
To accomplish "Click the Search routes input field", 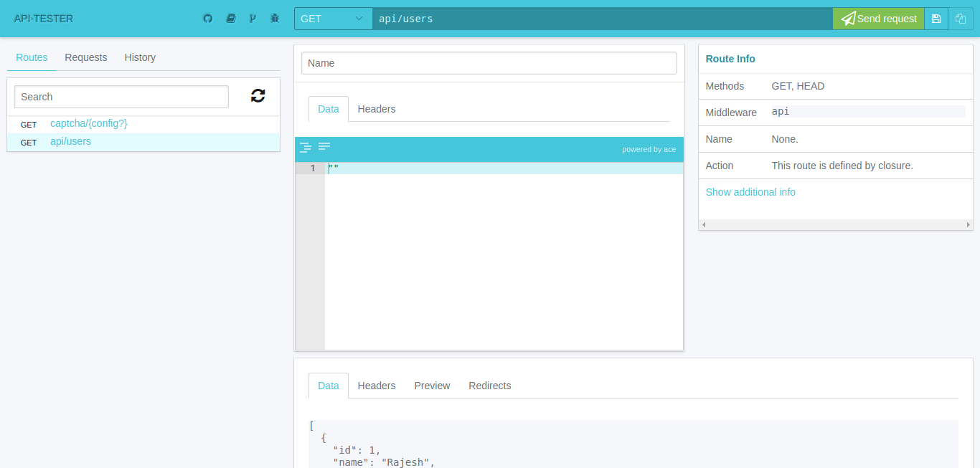I will (x=121, y=97).
